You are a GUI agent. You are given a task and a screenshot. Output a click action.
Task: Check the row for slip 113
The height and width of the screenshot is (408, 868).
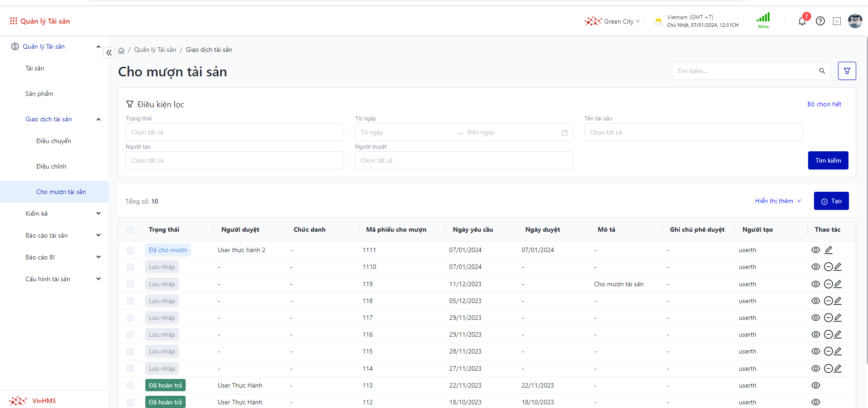click(x=130, y=385)
